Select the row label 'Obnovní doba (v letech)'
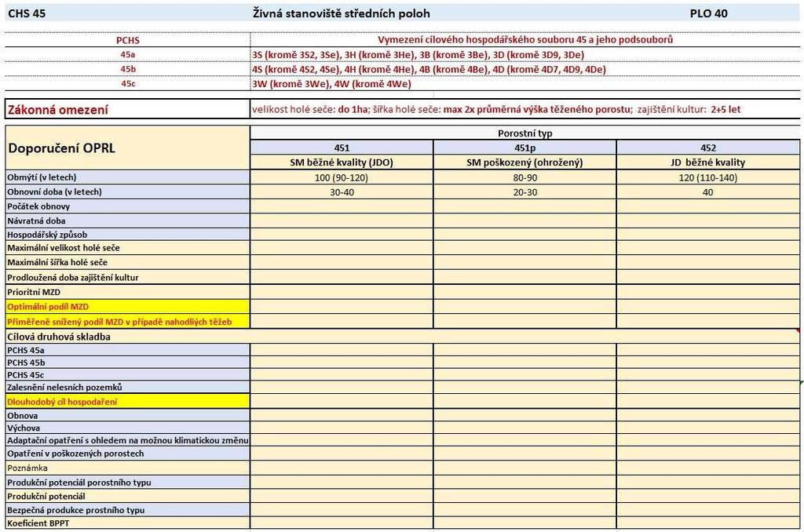This screenshot has width=804, height=532. point(127,191)
